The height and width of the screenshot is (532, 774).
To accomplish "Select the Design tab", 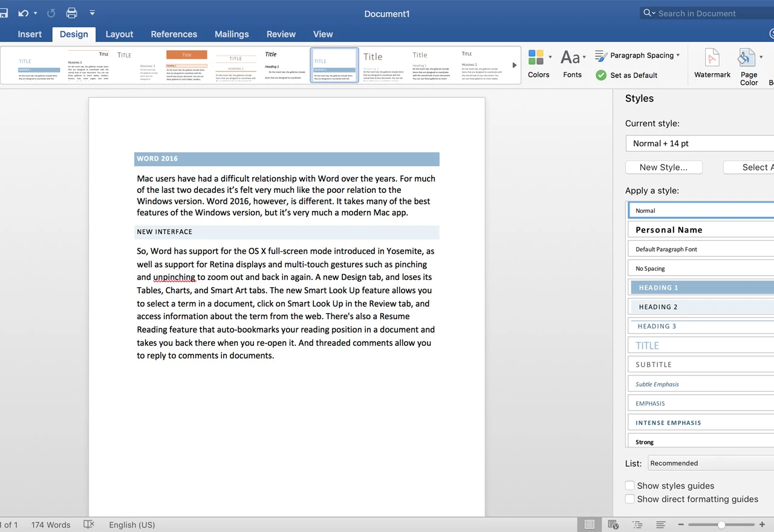I will [74, 34].
